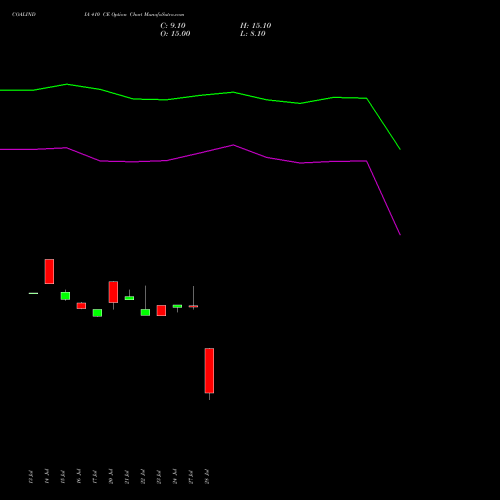The height and width of the screenshot is (500, 500).
Task: Pick the green candle for 17 Jul
Action: click(x=97, y=313)
